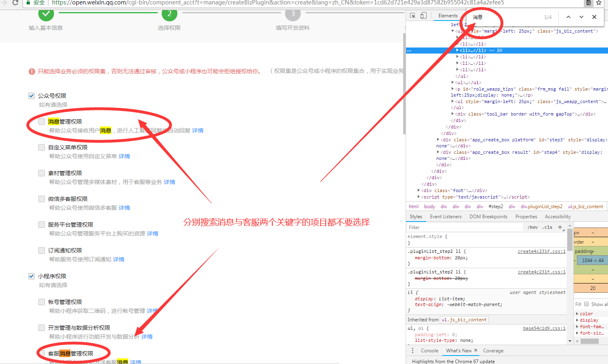This screenshot has height=364, width=608.
Task: Click the Styles Filter input field
Action: pos(464,227)
